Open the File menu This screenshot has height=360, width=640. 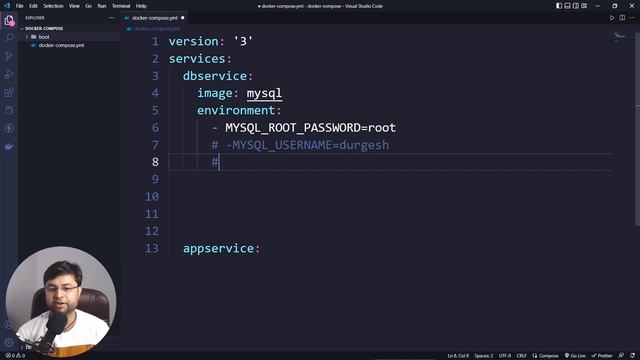pyautogui.click(x=20, y=6)
